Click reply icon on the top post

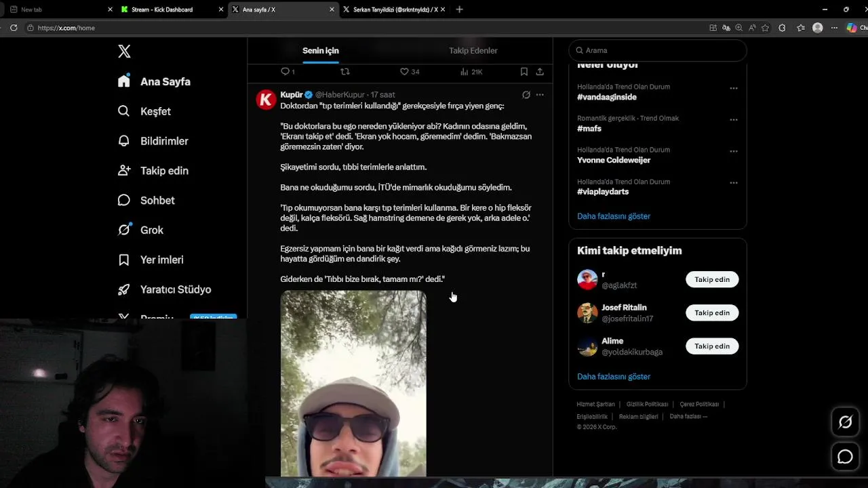pos(285,71)
